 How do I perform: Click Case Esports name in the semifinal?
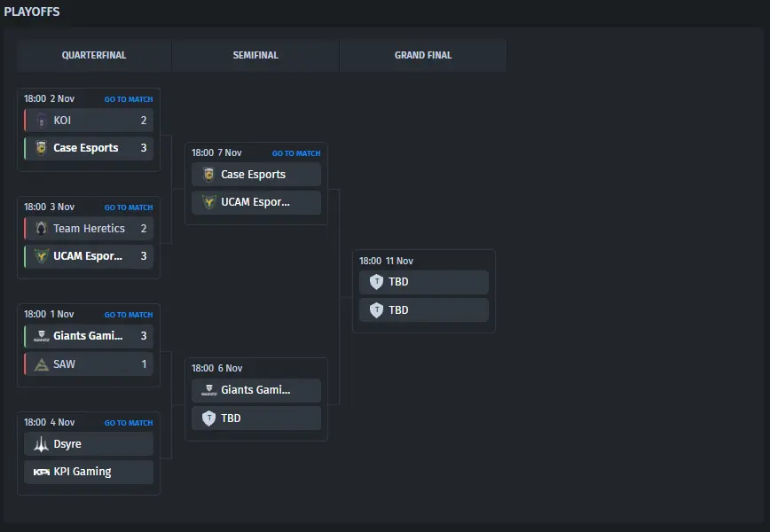tap(254, 174)
